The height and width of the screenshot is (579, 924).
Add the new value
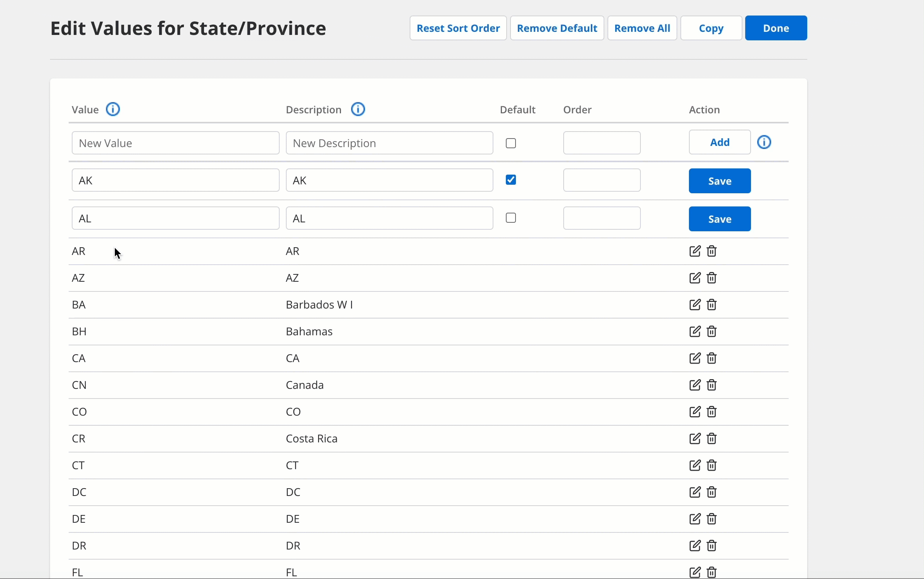pos(720,142)
